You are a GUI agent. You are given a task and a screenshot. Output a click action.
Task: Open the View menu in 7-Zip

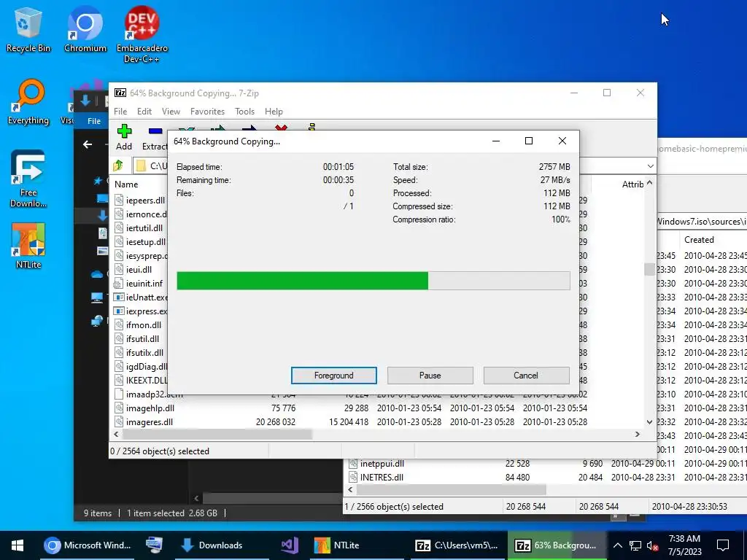171,112
